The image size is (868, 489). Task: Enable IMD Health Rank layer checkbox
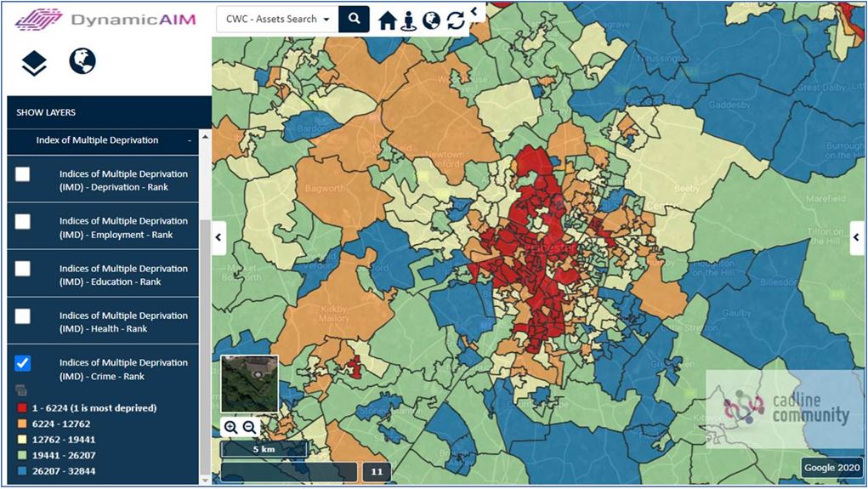click(23, 316)
